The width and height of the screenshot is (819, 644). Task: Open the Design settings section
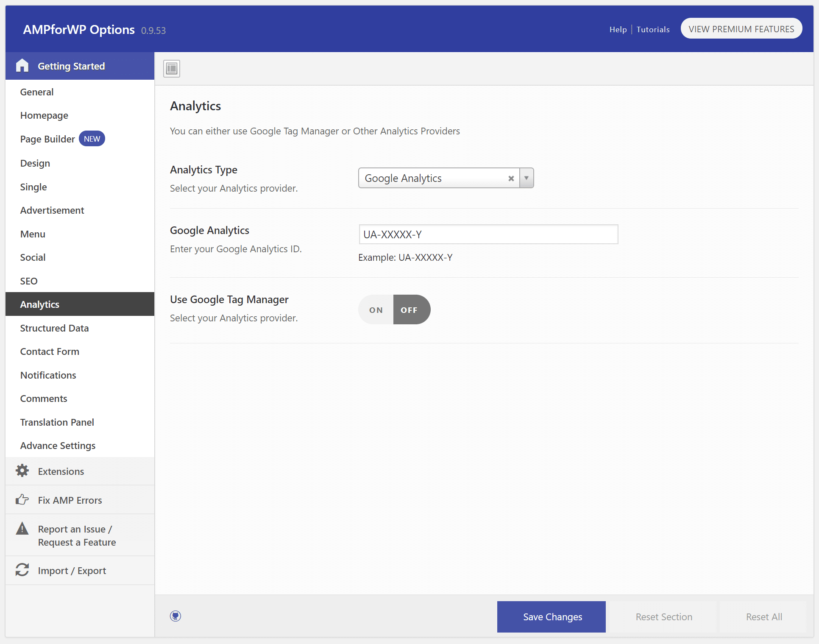[x=80, y=163]
